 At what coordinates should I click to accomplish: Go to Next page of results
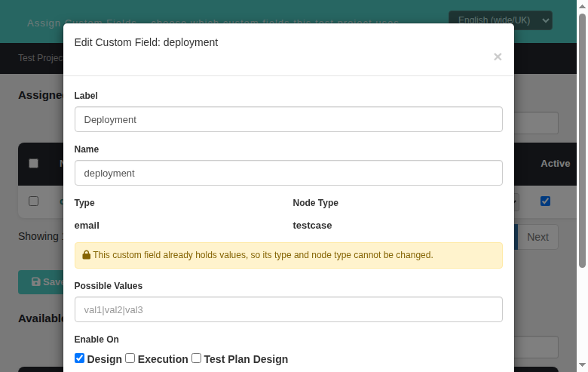pos(537,237)
